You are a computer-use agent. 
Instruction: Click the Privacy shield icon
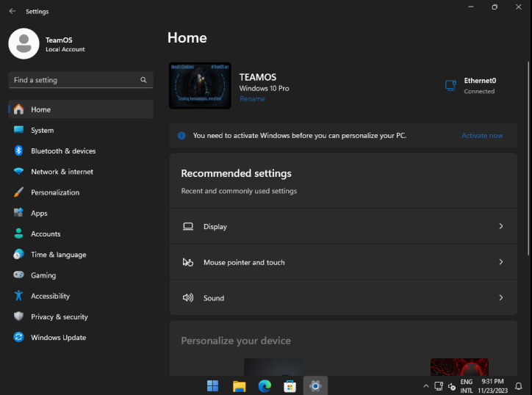pos(18,316)
